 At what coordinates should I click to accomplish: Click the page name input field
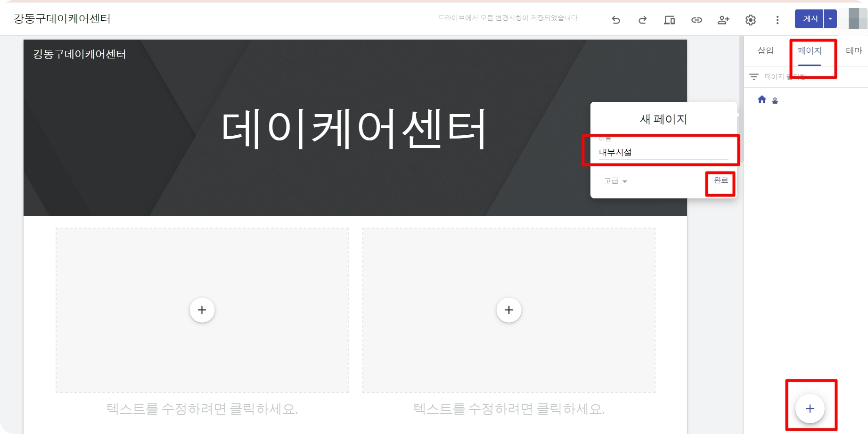663,152
